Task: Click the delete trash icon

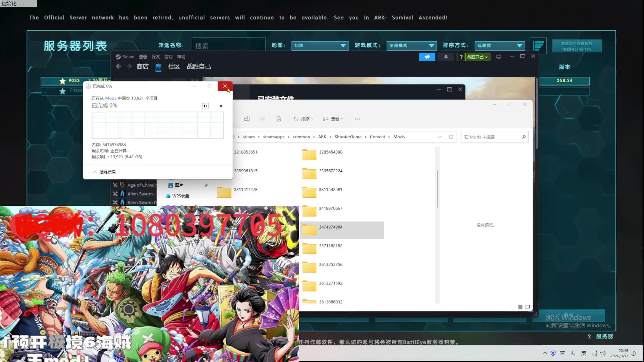Action: (x=279, y=119)
